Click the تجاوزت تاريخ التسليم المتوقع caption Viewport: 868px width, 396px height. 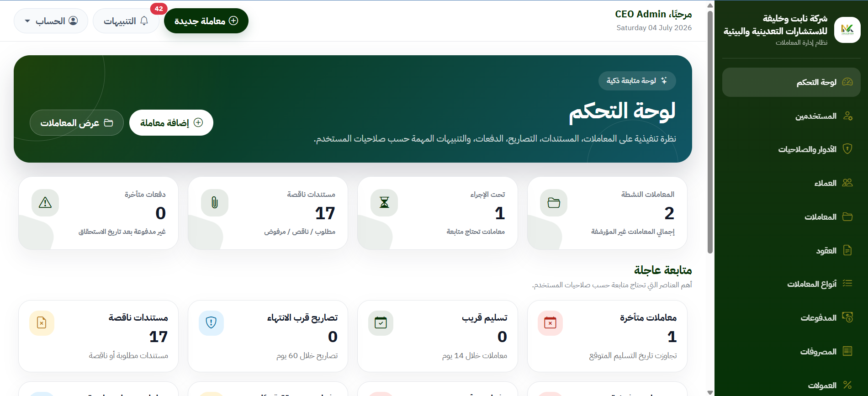(x=633, y=356)
